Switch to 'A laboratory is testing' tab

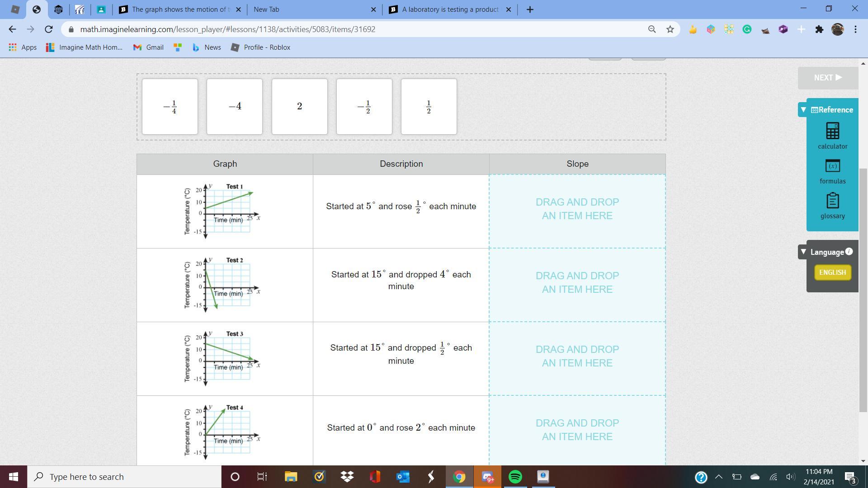(x=450, y=9)
